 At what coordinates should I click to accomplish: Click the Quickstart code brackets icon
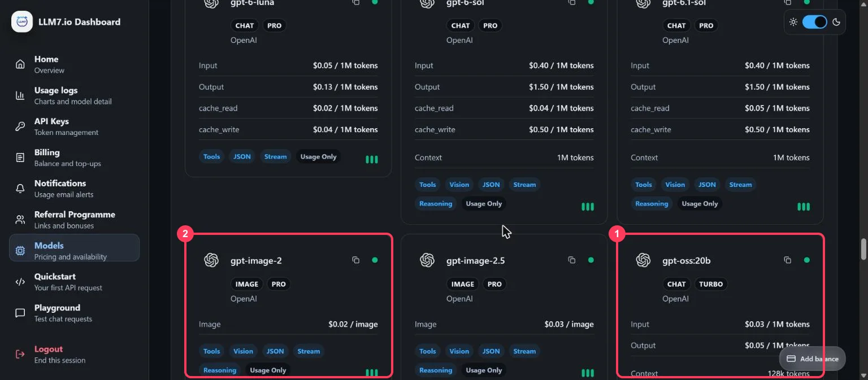pyautogui.click(x=20, y=282)
